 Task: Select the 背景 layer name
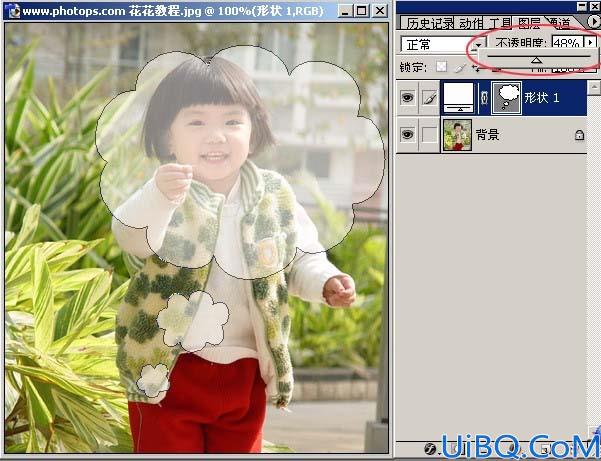click(487, 135)
